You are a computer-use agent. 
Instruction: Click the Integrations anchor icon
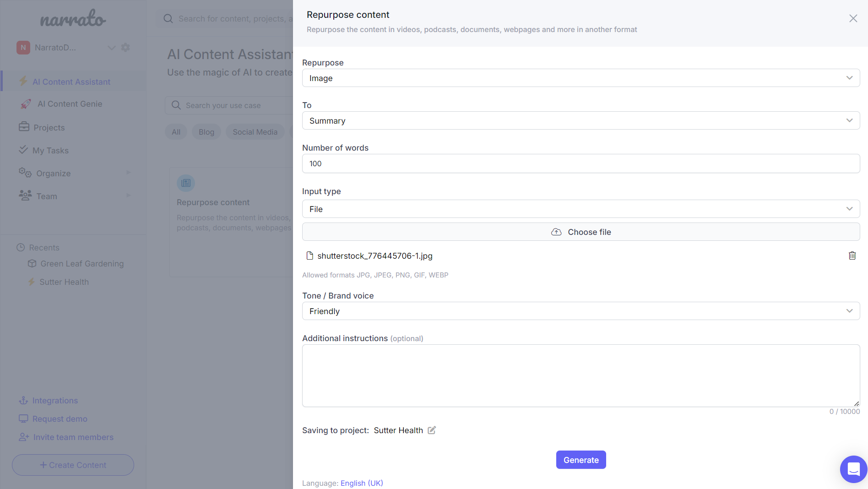point(23,401)
